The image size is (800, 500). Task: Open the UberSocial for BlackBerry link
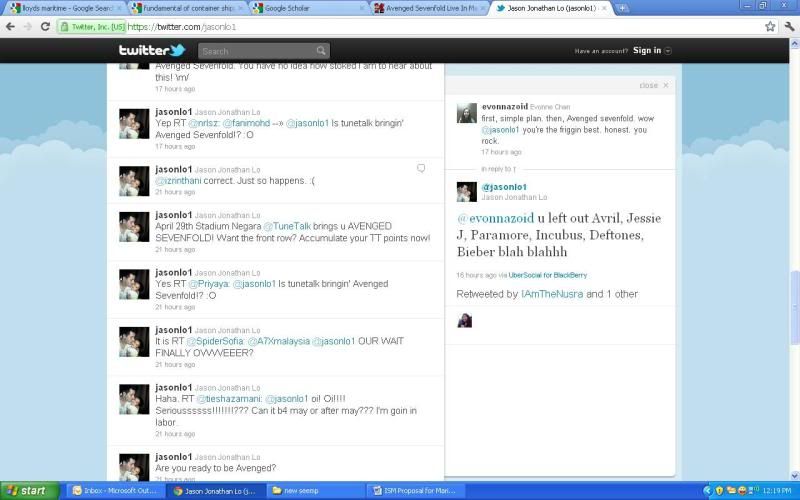point(550,274)
